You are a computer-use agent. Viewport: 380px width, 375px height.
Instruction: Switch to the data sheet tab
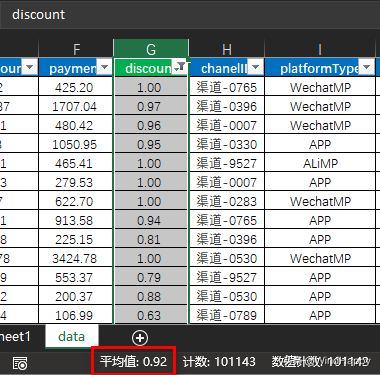coord(71,336)
